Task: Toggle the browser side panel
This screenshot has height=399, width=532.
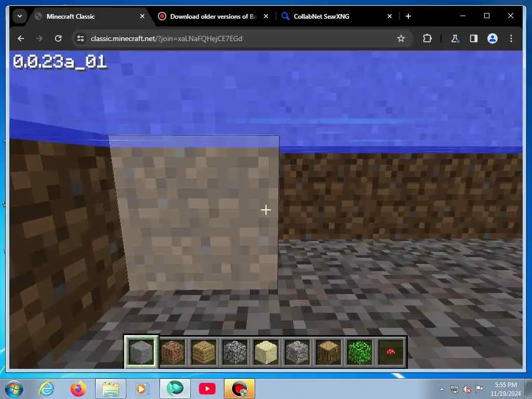Action: [474, 38]
